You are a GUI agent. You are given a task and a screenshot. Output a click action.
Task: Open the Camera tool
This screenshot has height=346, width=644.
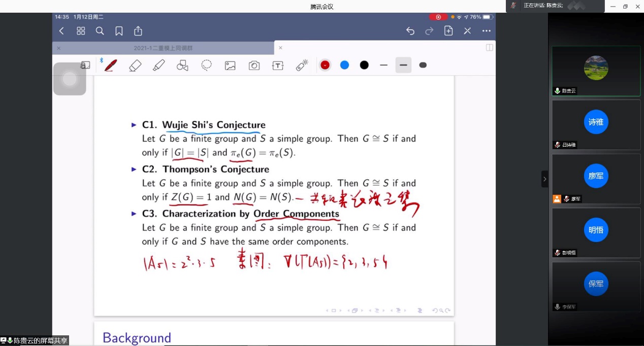point(254,65)
